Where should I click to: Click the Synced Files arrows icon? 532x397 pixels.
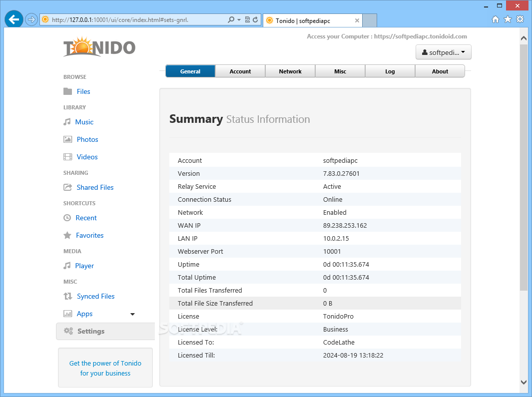[x=68, y=296]
